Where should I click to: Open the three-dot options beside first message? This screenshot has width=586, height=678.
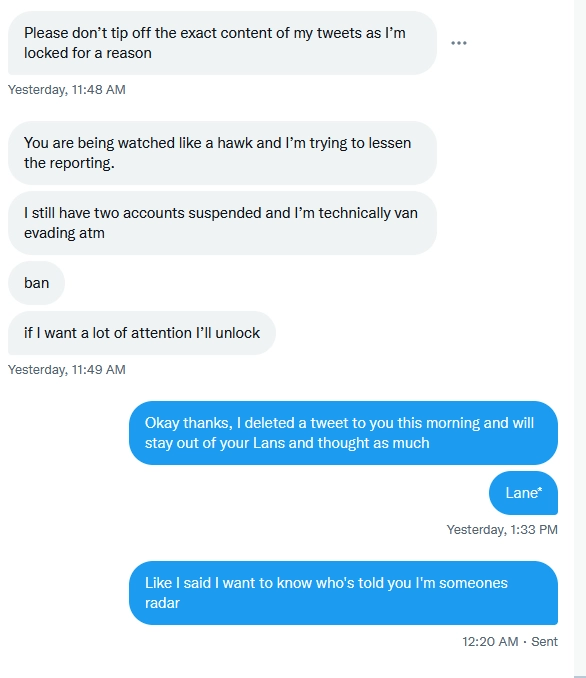click(458, 43)
